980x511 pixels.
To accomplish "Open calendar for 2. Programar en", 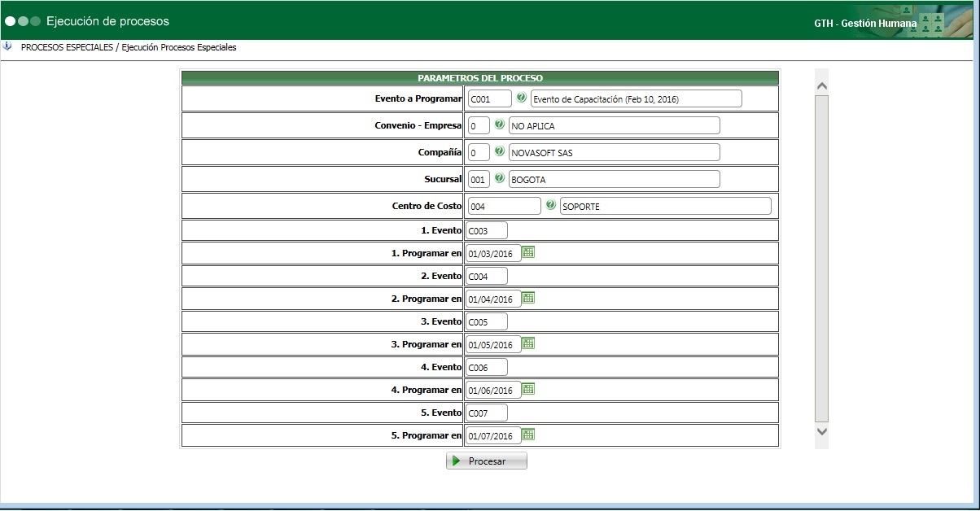I will pos(528,298).
